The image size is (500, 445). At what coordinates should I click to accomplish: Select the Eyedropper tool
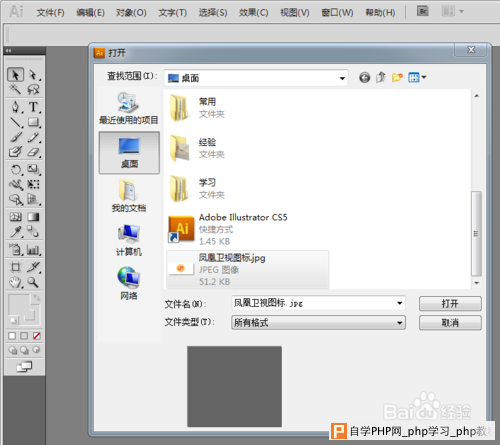pyautogui.click(x=15, y=232)
